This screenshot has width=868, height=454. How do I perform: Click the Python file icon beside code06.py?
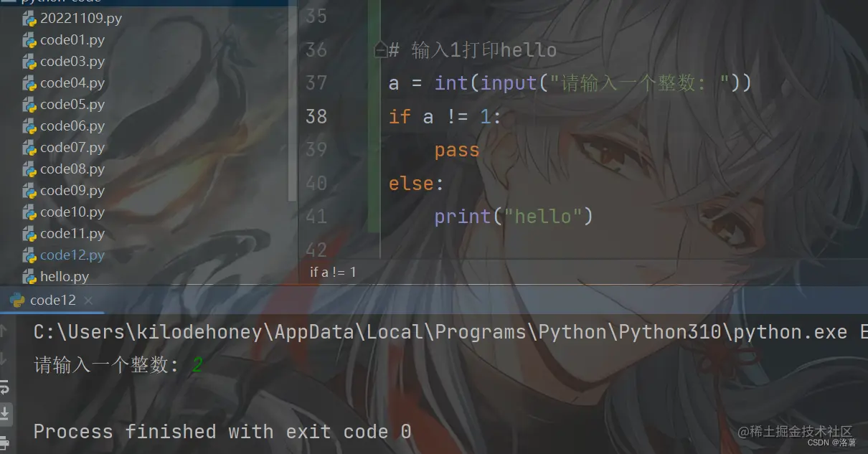(29, 126)
